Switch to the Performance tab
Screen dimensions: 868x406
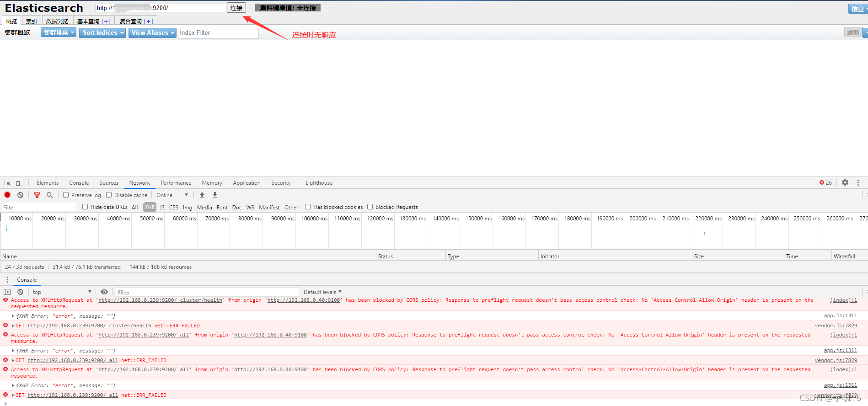point(176,182)
